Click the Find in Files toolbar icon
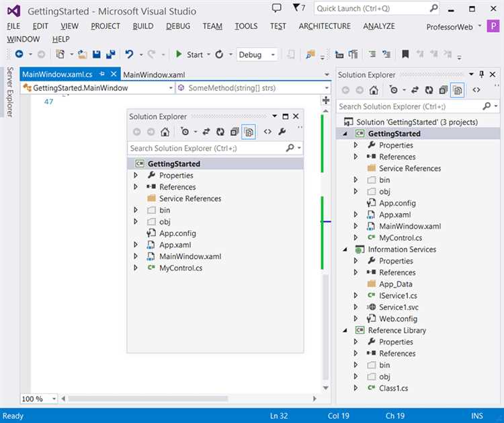The width and height of the screenshot is (504, 423). (x=310, y=54)
